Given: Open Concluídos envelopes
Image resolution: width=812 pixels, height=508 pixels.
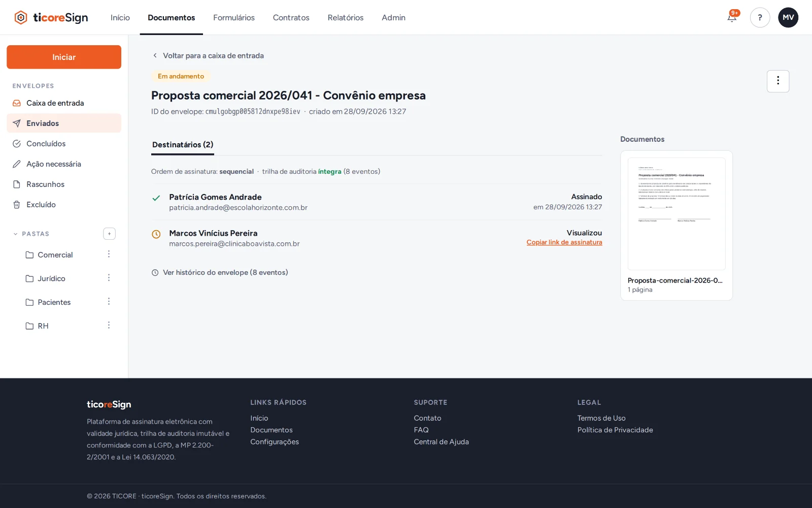Looking at the screenshot, I should click(x=64, y=143).
